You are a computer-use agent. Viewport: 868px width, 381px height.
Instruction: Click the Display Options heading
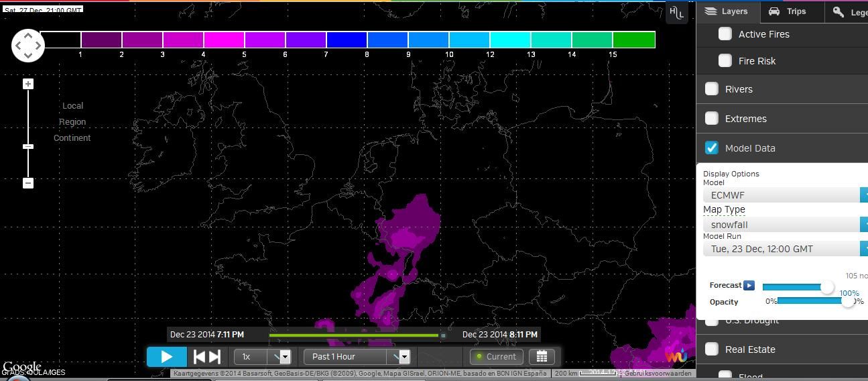coord(731,173)
